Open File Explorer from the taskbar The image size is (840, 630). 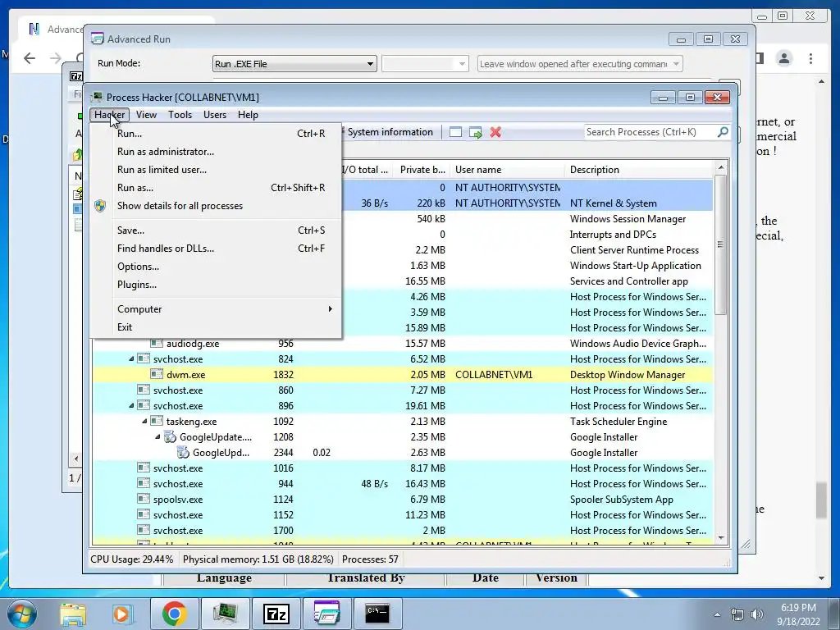point(72,614)
